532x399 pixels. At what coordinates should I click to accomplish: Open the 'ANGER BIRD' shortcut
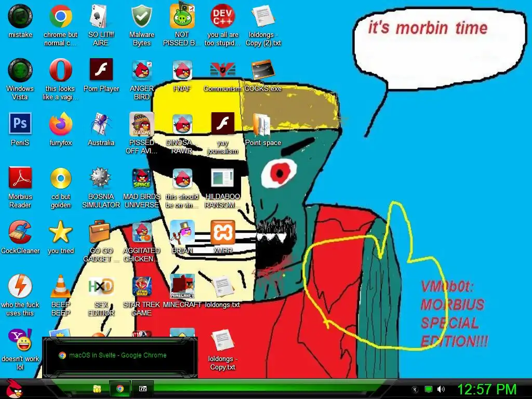[x=141, y=71]
